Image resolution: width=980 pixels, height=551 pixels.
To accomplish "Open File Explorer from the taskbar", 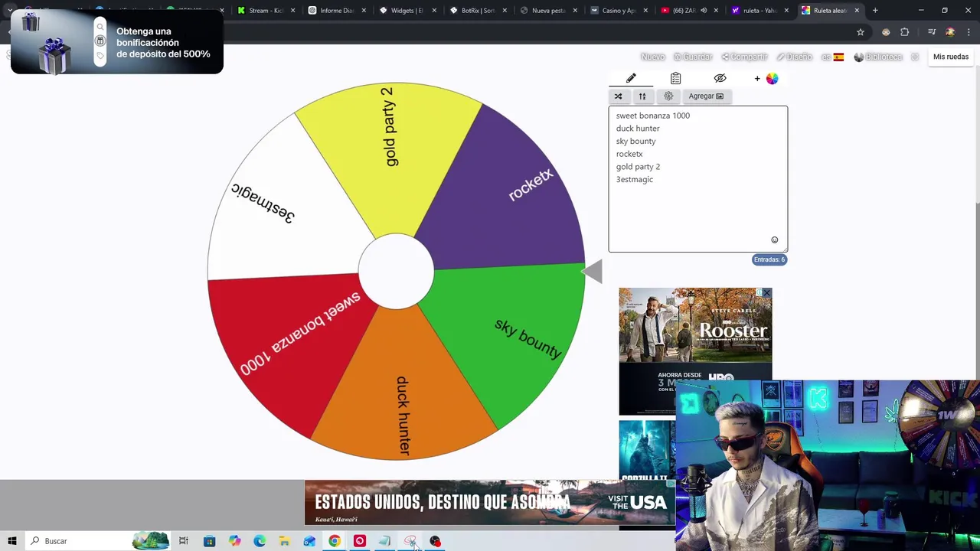I will [284, 541].
